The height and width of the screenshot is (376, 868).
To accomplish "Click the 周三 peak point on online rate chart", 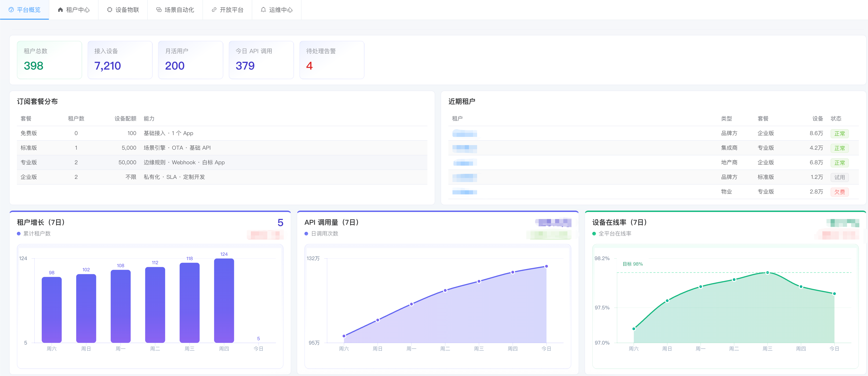I will (x=768, y=272).
